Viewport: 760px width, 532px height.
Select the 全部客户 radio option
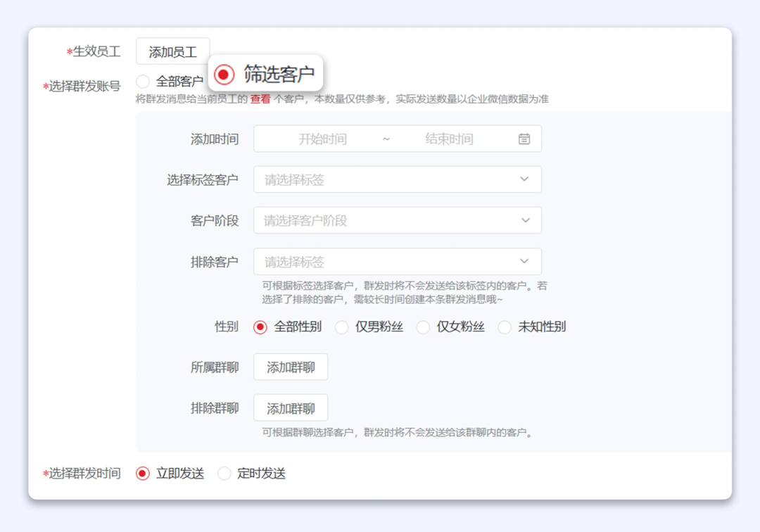(x=143, y=81)
